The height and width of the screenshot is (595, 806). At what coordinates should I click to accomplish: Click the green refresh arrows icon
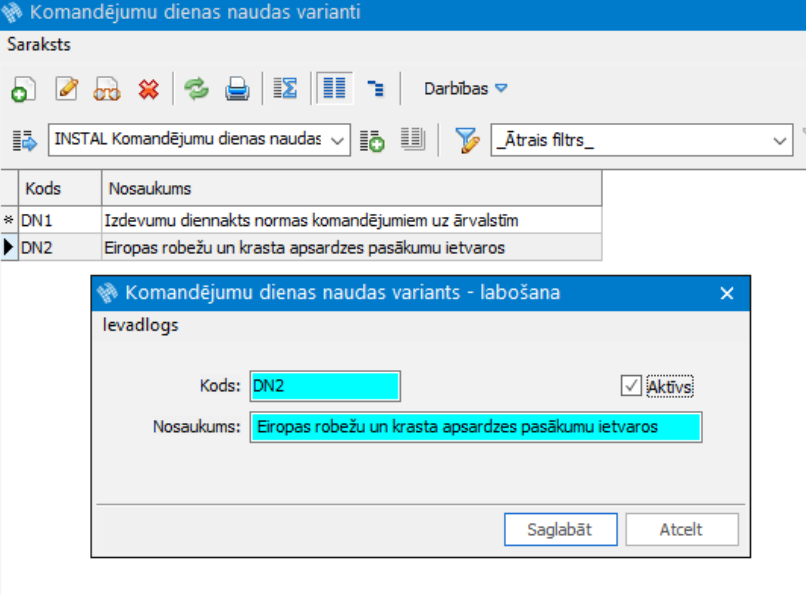click(197, 89)
